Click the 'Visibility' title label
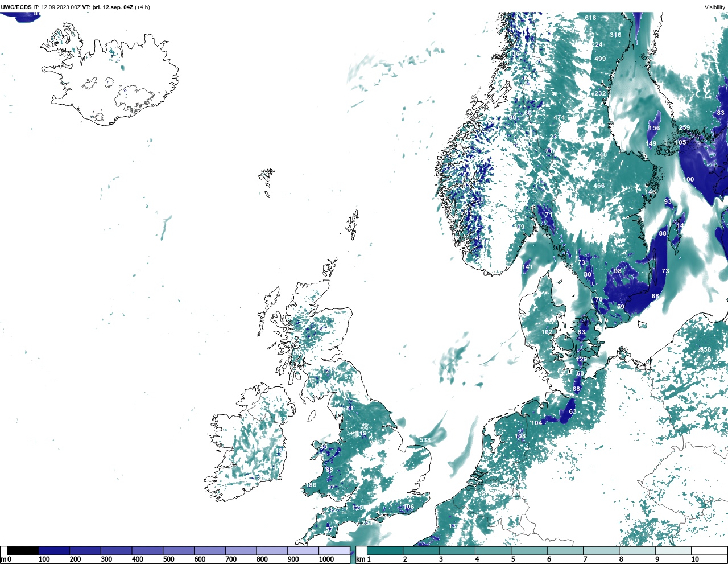The width and height of the screenshot is (728, 564). [x=715, y=7]
